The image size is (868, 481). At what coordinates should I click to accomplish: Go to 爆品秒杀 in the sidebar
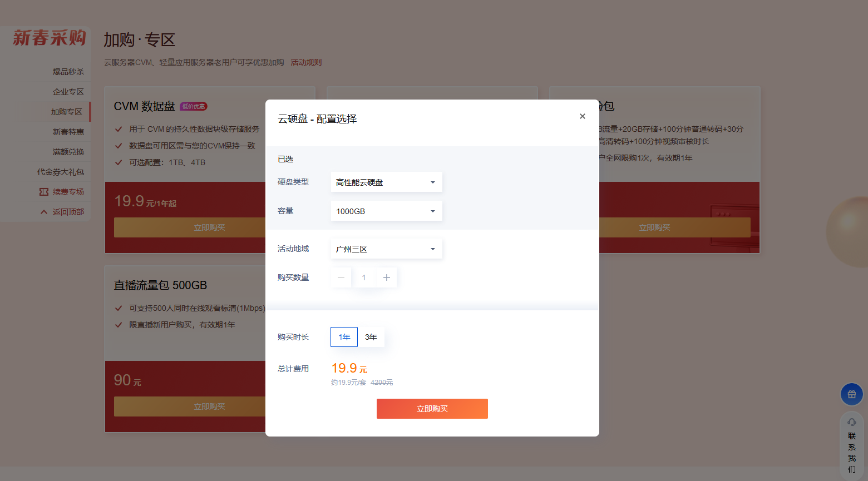coord(68,72)
